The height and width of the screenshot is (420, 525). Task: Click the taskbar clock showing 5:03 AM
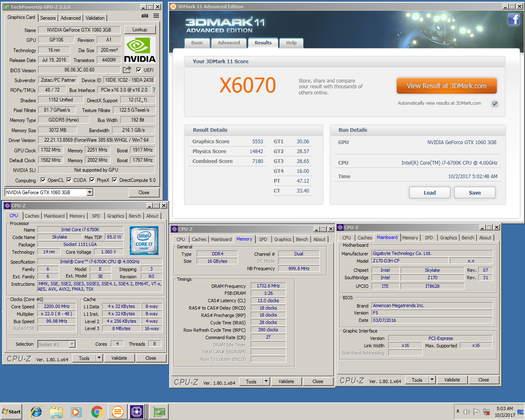tap(505, 412)
